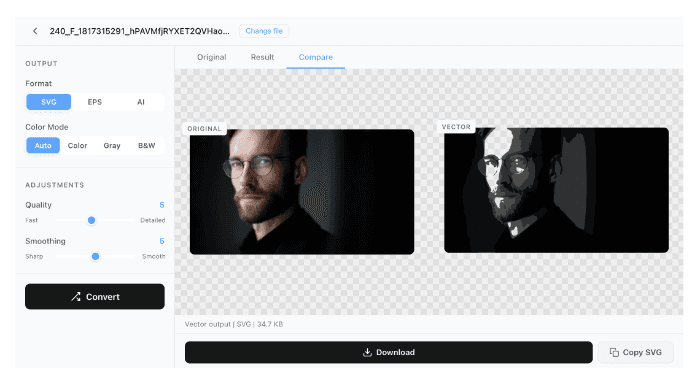Switch to the Result tab
This screenshot has height=368, width=700.
[262, 57]
